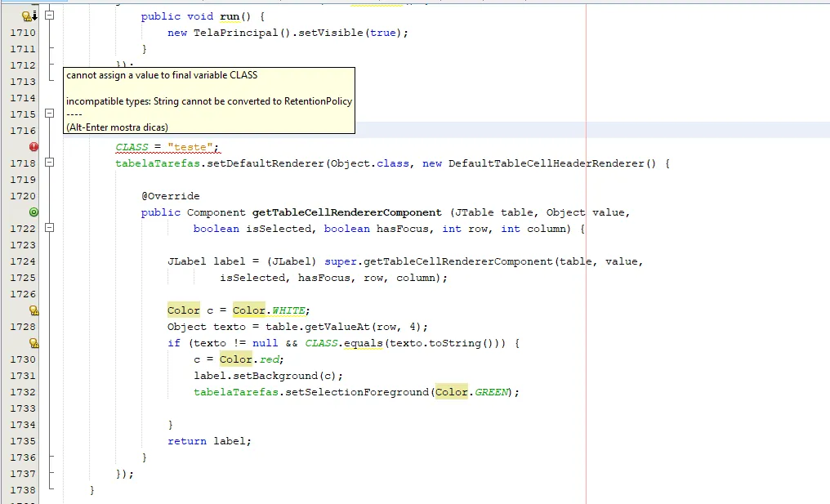Click bold getTableCellRendererComponent method declaration

(346, 212)
